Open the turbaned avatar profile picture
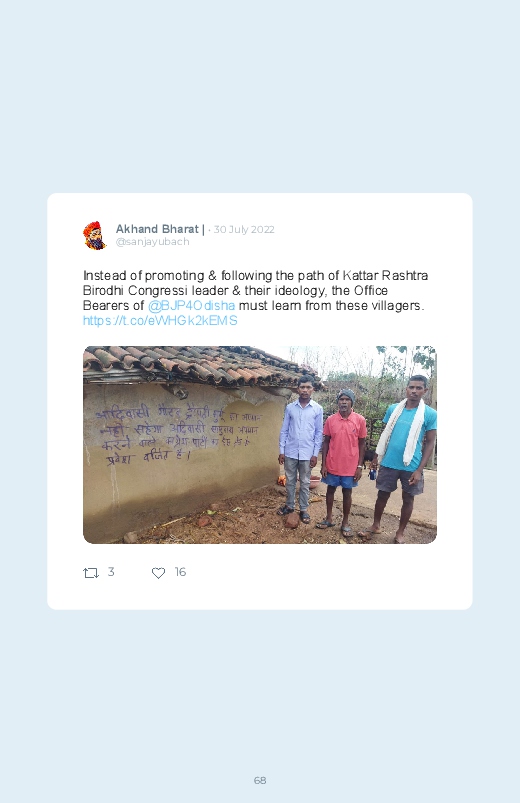The width and height of the screenshot is (520, 803). (95, 235)
